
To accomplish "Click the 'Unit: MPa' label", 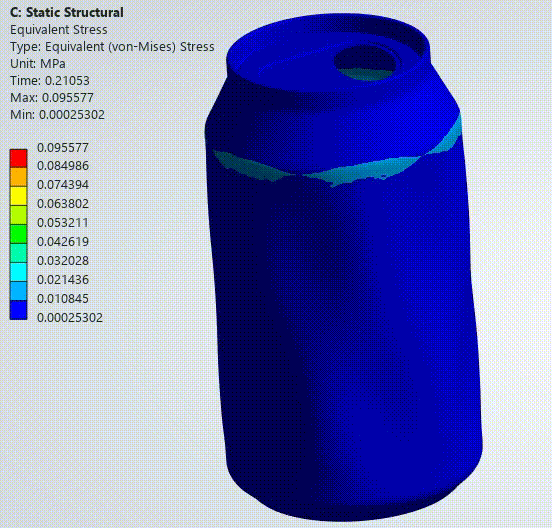I will [x=38, y=64].
